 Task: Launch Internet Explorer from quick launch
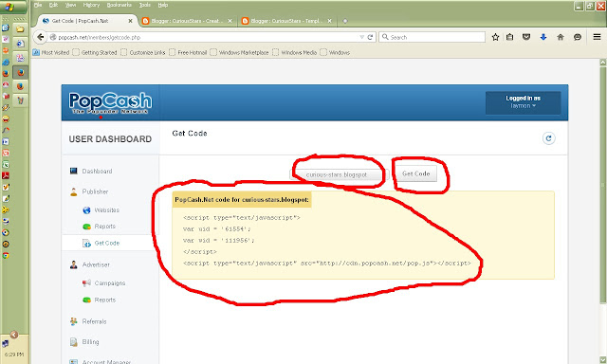(6, 62)
